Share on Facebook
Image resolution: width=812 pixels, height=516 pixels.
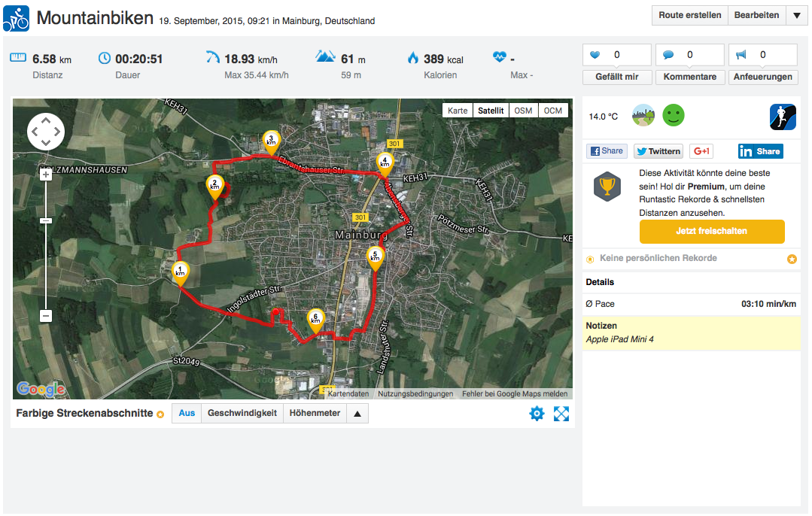607,150
